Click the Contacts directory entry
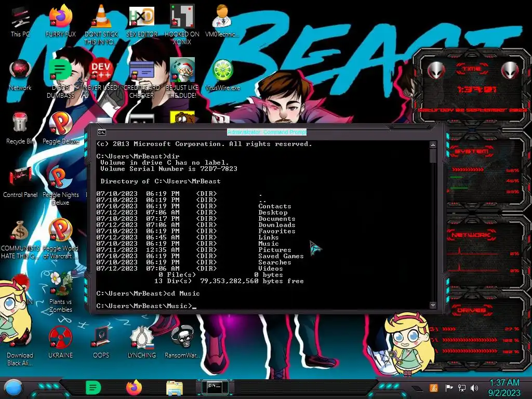The width and height of the screenshot is (532, 399). pyautogui.click(x=274, y=206)
